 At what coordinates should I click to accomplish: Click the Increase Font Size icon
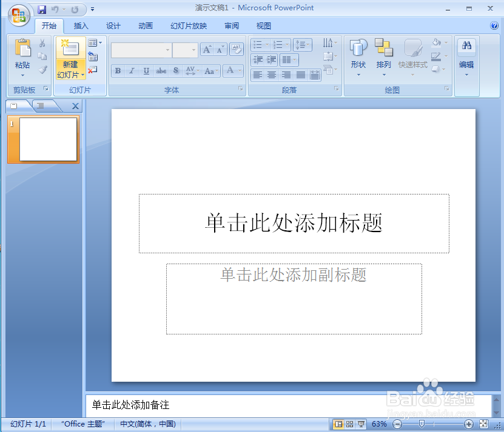207,50
